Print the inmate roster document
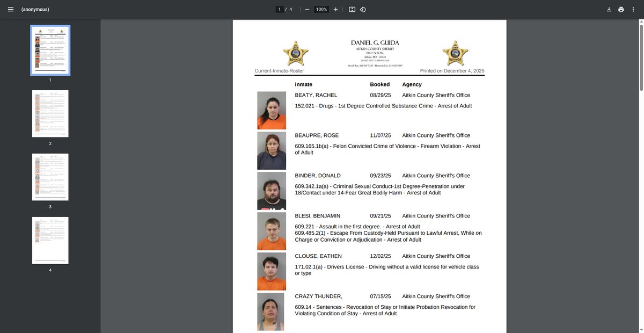The image size is (644, 333). click(x=621, y=10)
